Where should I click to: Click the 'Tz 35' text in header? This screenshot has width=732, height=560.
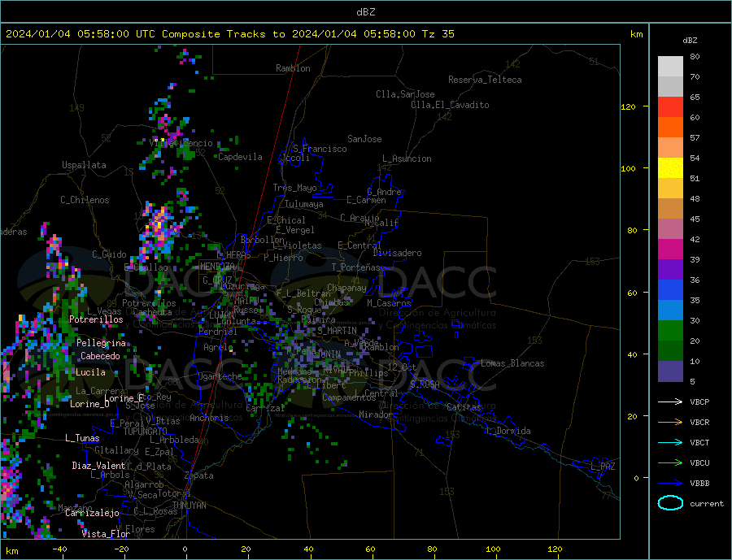(x=438, y=34)
